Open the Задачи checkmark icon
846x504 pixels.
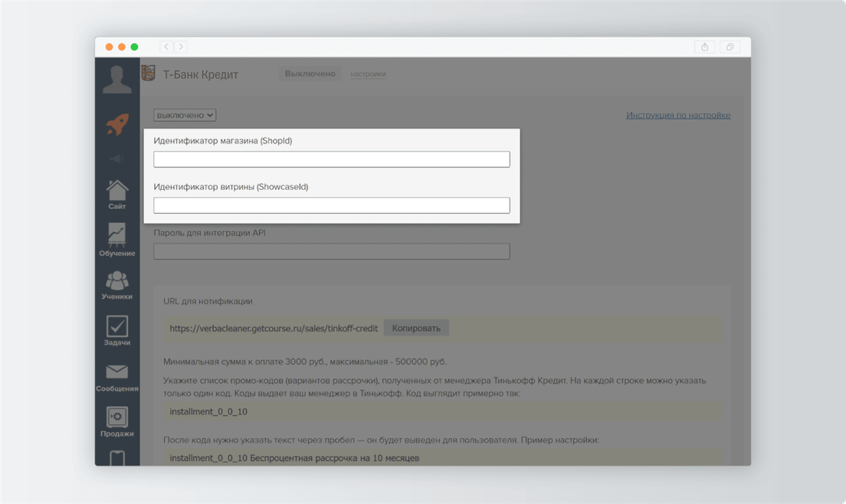[117, 326]
